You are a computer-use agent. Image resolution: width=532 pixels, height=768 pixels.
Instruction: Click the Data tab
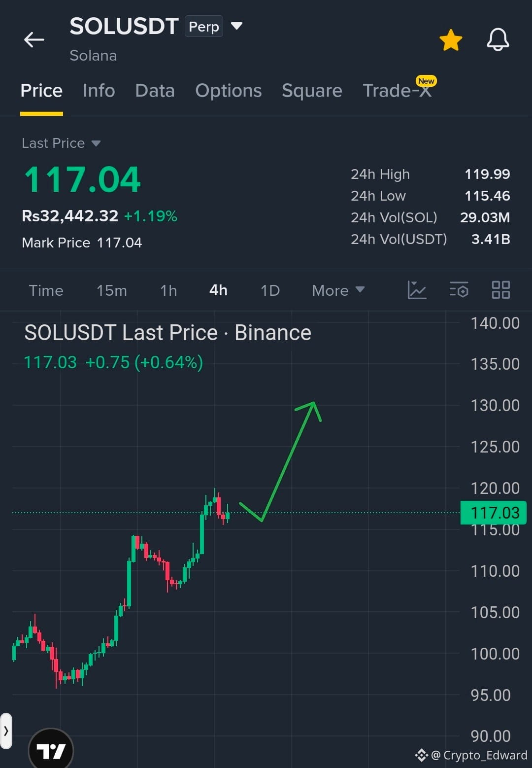(x=155, y=91)
